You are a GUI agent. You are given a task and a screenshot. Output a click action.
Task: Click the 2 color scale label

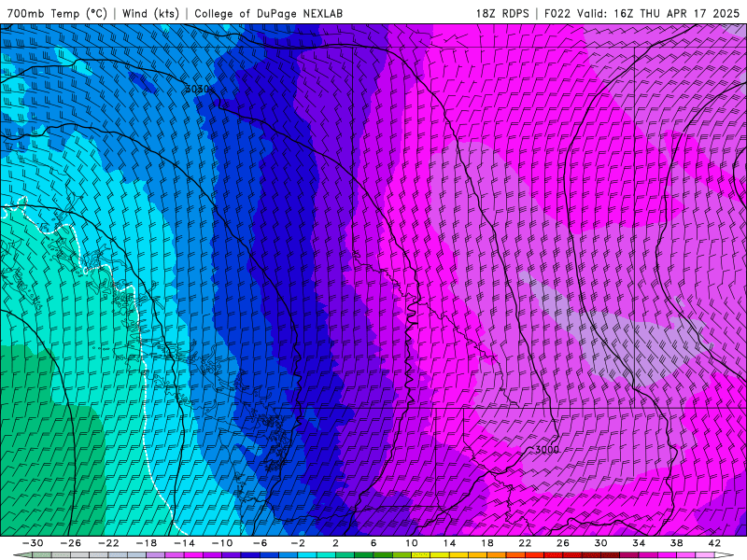coord(336,543)
